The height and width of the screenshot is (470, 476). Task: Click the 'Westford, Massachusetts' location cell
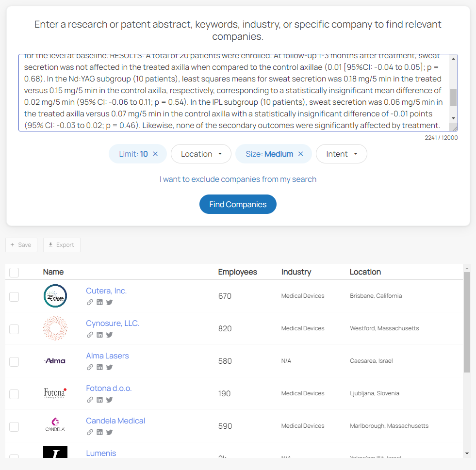coord(384,328)
